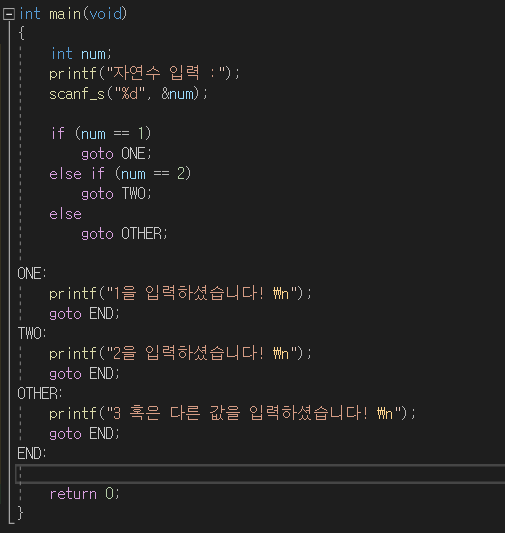Screen dimensions: 505x533
Task: Click the printf "1을 입력하셨습니다!" line
Action: [180, 293]
